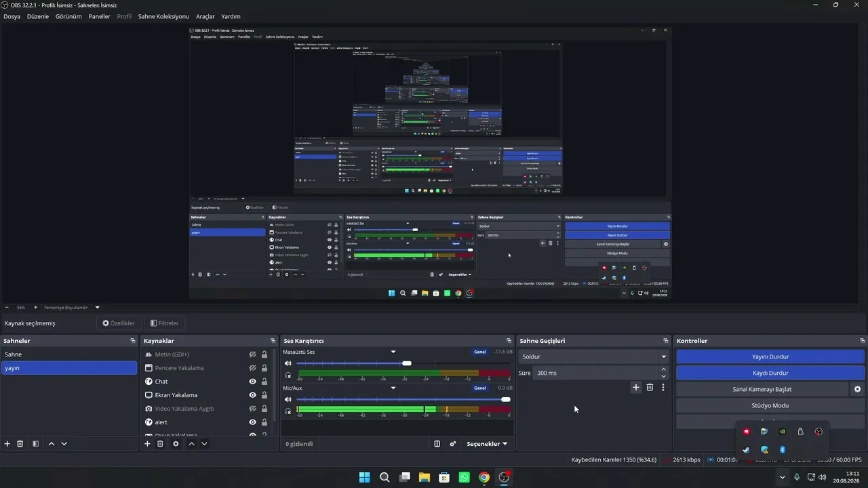The height and width of the screenshot is (488, 868).
Task: Zoom in preview with plus icon
Action: tap(35, 307)
